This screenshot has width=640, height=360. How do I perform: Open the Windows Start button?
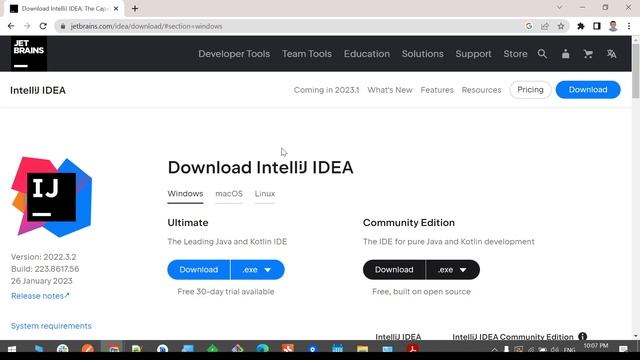pos(12,349)
